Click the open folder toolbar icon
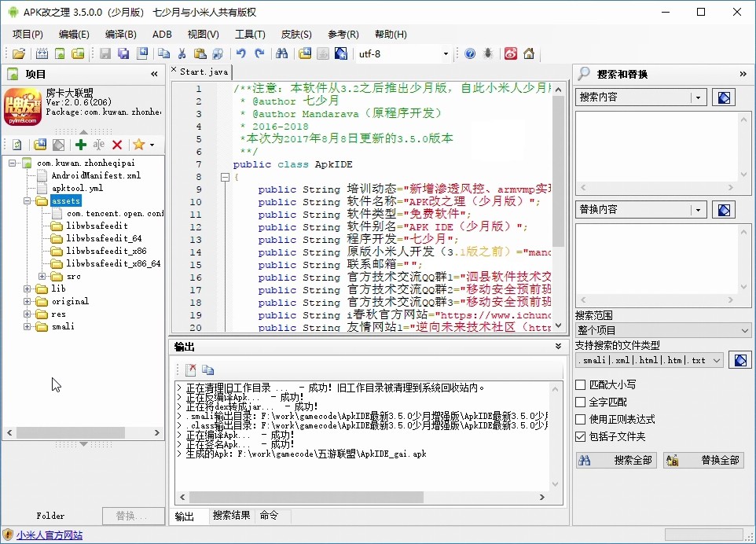This screenshot has width=756, height=544. pos(19,53)
